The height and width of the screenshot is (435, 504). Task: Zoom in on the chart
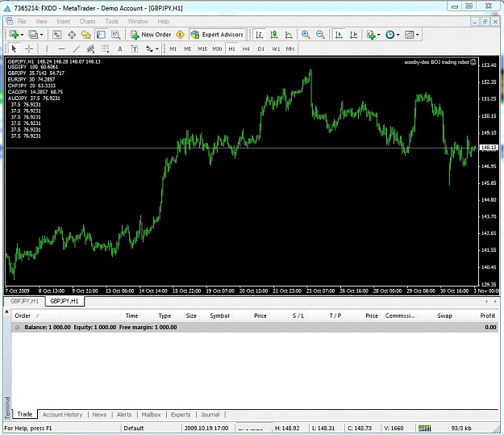click(x=306, y=35)
